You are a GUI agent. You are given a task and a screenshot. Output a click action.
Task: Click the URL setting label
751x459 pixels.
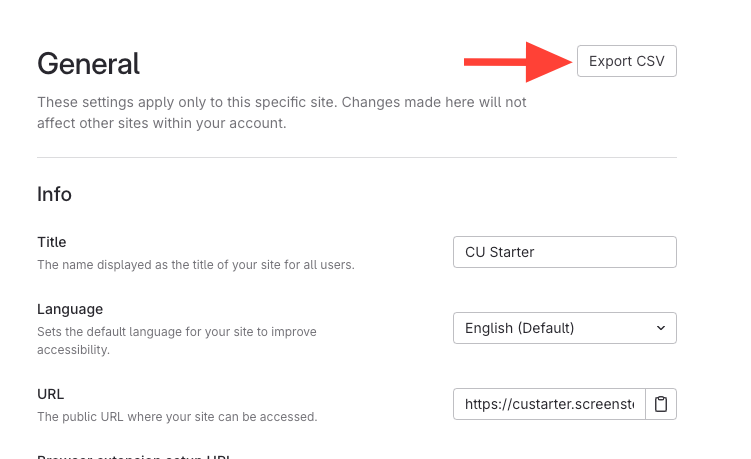click(x=51, y=394)
